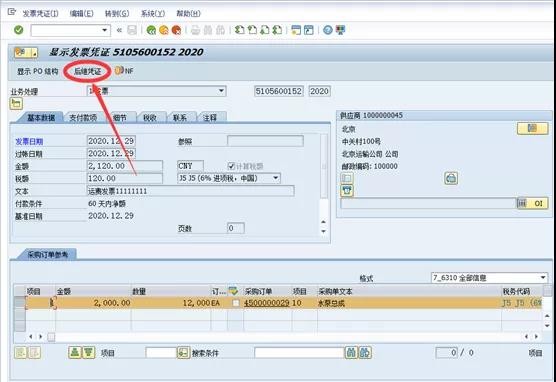556x382 pixels.
Task: Click the 页数 field showing 0
Action: [235, 228]
